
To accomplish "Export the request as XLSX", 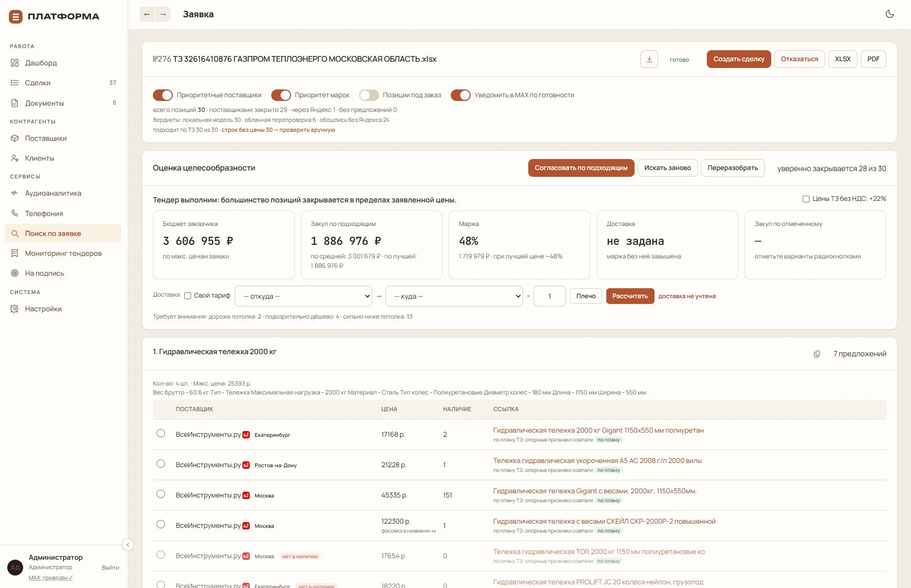I will (x=843, y=59).
